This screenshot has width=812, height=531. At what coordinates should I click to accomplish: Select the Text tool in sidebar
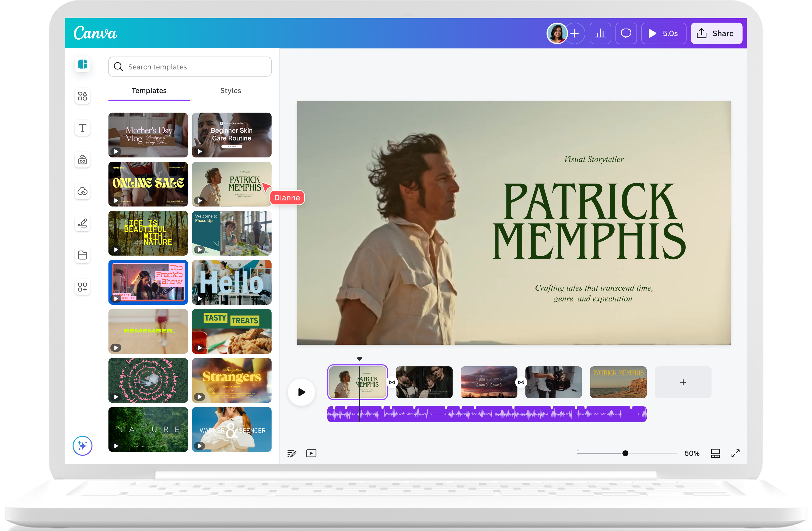click(83, 128)
